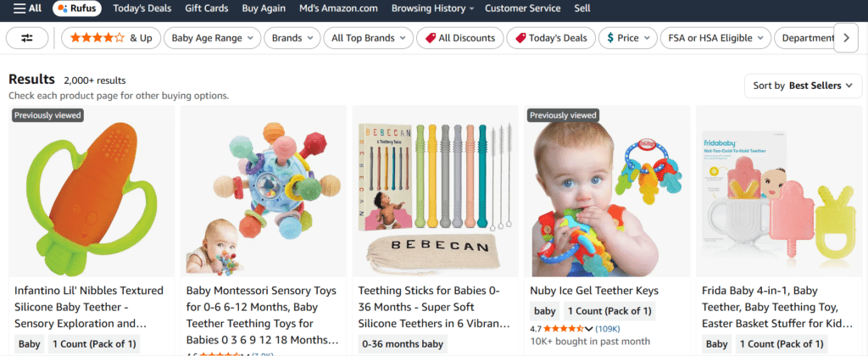Open the Nuby rating stars popover arrow
Viewport: 868px width, 356px height.
590,328
